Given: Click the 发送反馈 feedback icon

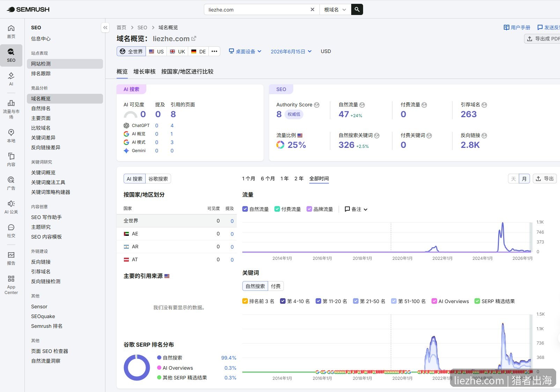Looking at the screenshot, I should click(x=540, y=27).
